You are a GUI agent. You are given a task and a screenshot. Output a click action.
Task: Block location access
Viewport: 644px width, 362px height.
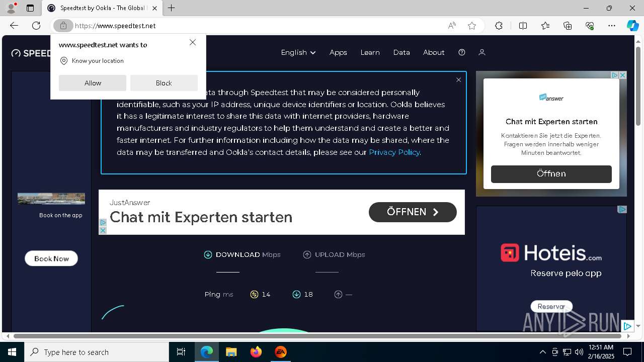click(x=164, y=83)
